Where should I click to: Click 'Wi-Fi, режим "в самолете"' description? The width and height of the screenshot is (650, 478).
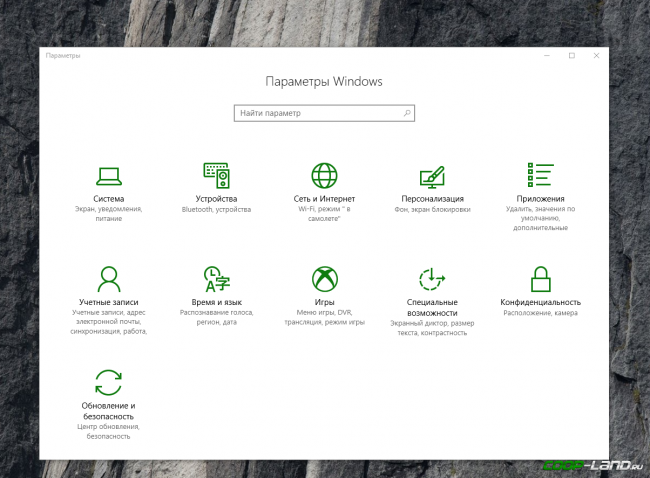click(x=324, y=214)
